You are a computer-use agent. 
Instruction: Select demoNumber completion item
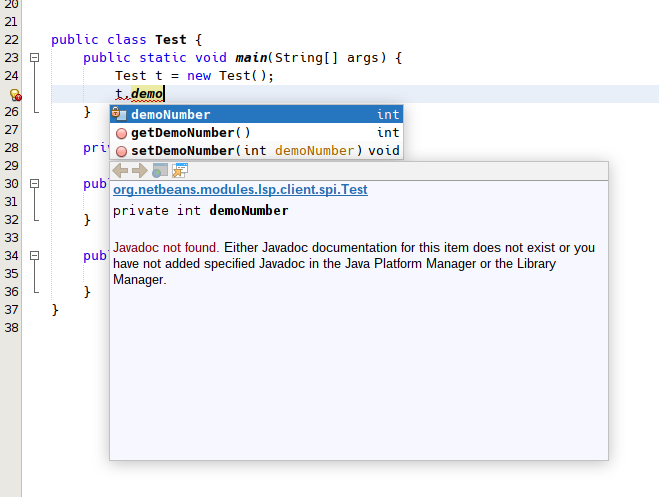[x=256, y=114]
